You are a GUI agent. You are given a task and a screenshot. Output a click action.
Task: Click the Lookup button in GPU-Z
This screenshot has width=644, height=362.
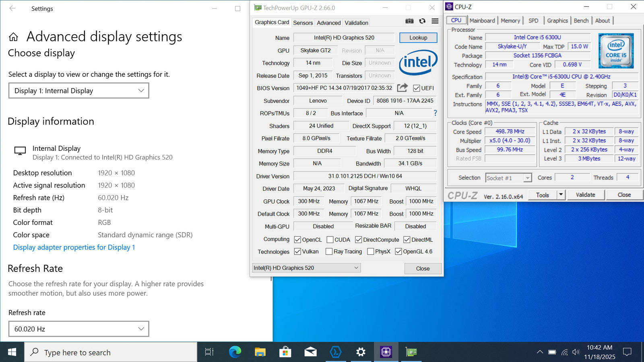(x=418, y=37)
